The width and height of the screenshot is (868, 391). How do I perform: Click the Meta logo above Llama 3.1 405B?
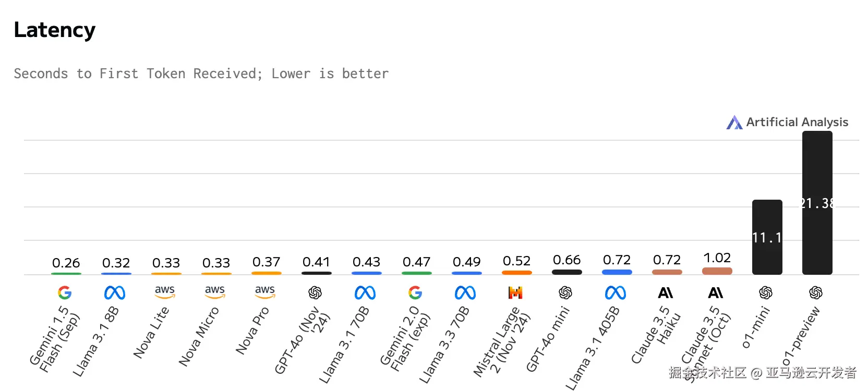[x=616, y=292]
